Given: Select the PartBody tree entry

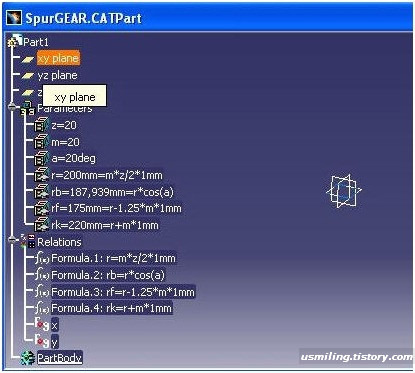Looking at the screenshot, I should (x=60, y=358).
